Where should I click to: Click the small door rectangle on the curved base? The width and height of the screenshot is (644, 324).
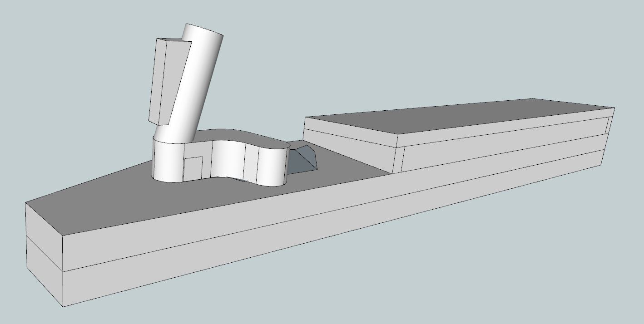pos(193,168)
